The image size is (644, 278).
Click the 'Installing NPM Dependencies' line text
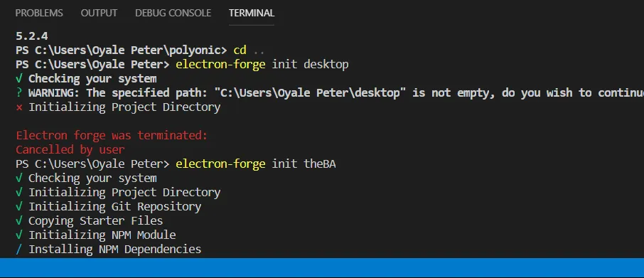114,249
